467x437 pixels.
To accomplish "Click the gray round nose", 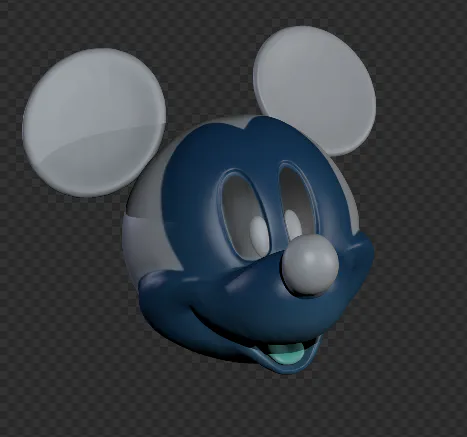I will (310, 265).
